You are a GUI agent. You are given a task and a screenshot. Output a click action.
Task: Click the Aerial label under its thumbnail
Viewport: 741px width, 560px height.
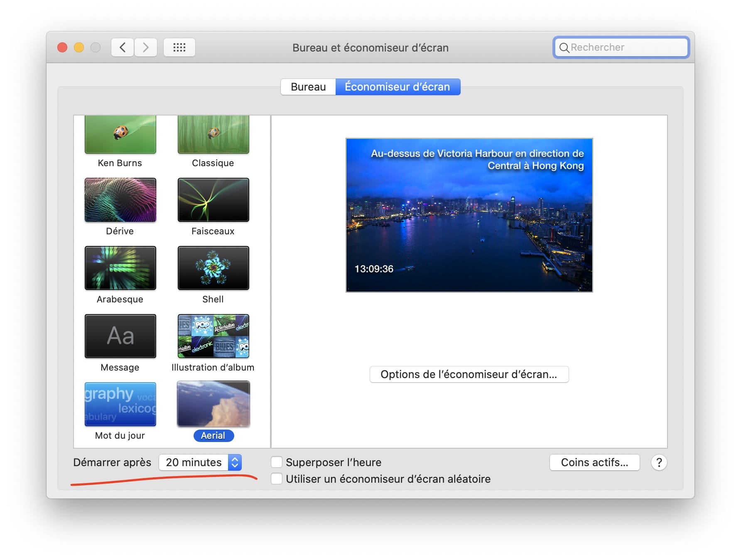(213, 435)
